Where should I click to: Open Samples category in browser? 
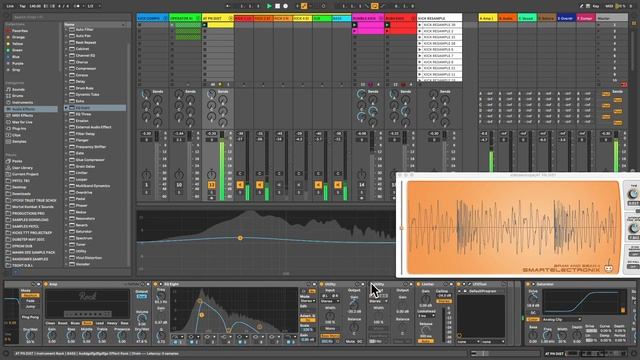19,142
